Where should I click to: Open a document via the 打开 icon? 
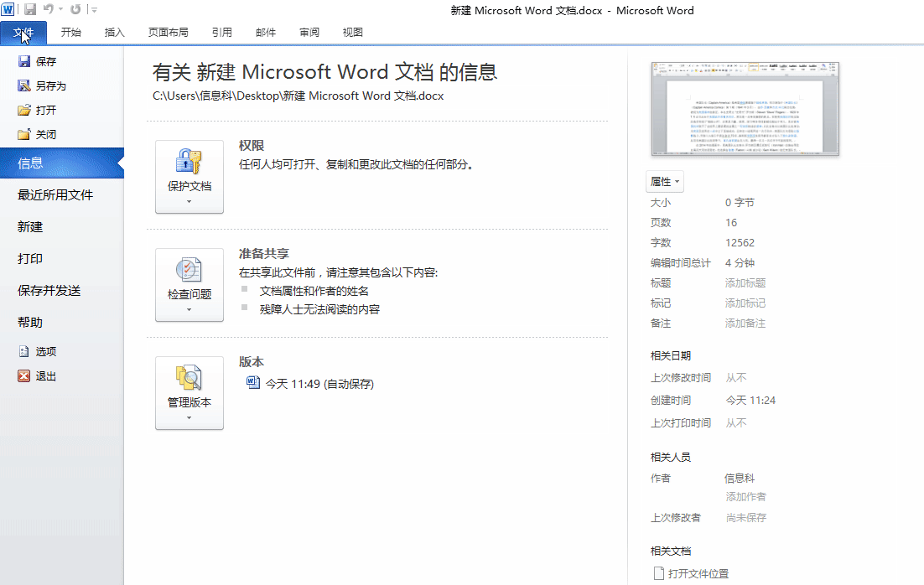(x=25, y=109)
